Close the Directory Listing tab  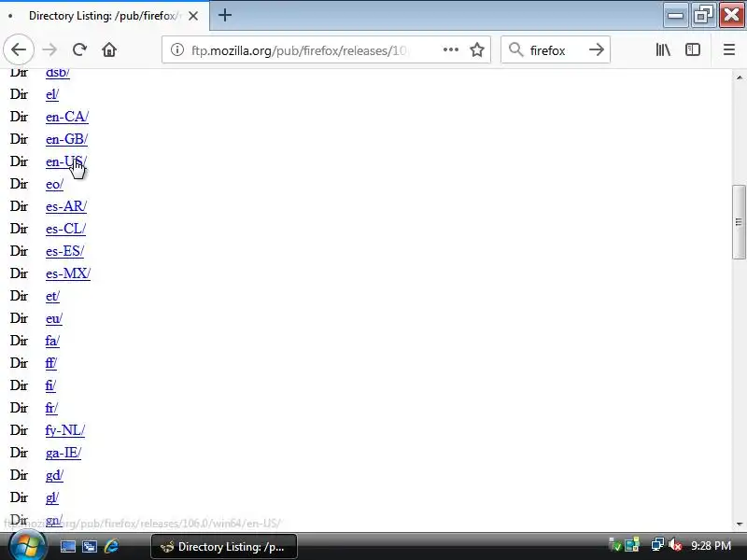pos(193,16)
